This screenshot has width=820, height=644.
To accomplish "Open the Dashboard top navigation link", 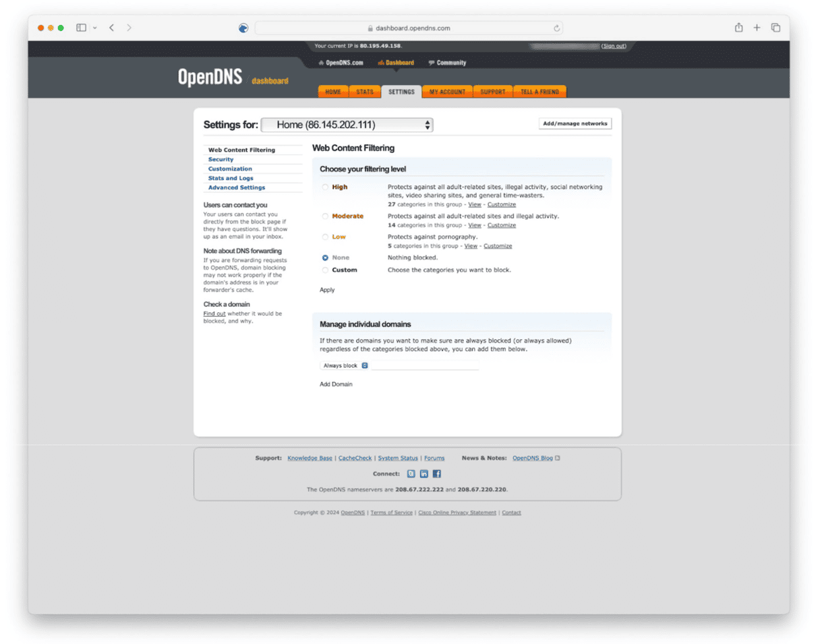I will tap(396, 63).
